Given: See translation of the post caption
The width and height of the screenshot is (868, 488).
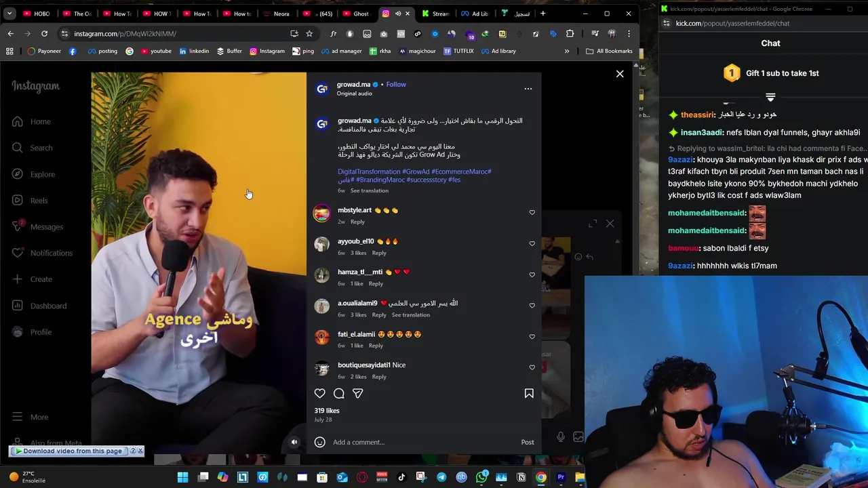Looking at the screenshot, I should 370,191.
